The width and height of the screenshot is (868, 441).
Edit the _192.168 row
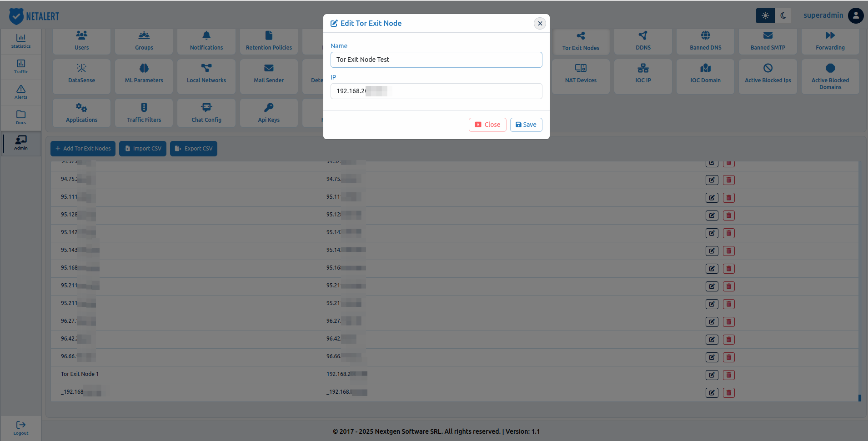point(712,393)
